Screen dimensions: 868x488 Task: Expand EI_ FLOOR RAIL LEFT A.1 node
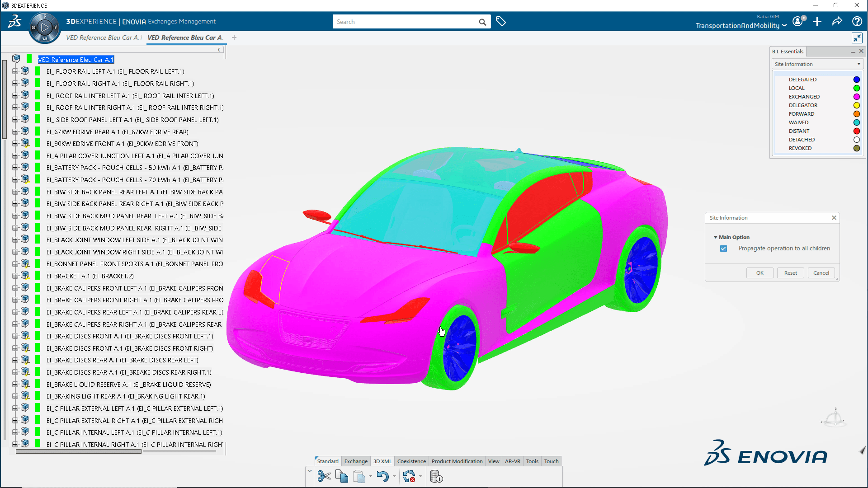coord(15,71)
